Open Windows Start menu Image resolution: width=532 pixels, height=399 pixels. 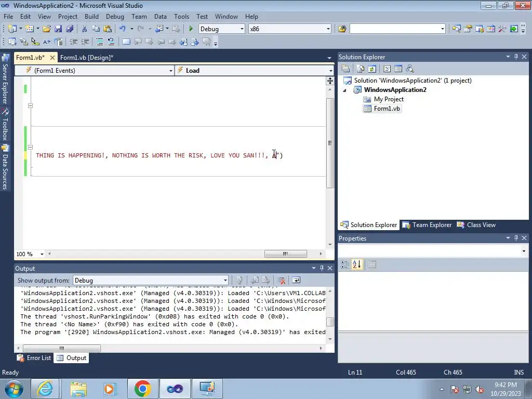click(x=14, y=389)
